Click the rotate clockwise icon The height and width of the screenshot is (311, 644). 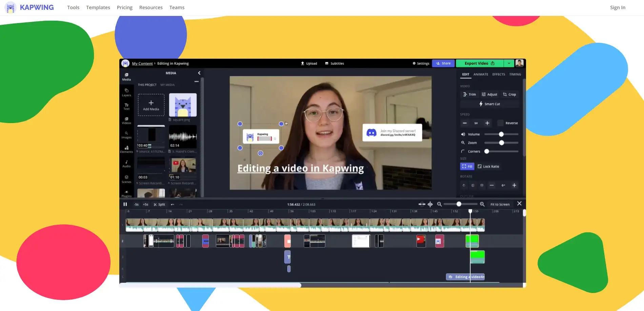(464, 185)
